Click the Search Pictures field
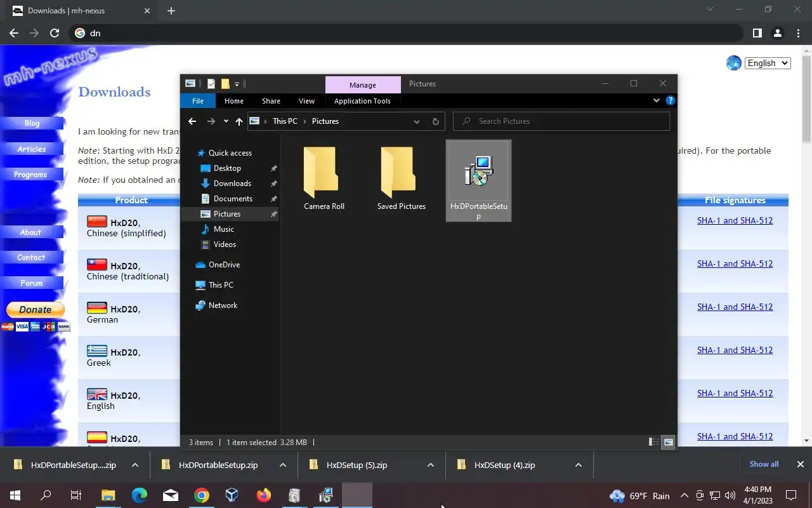Viewport: 812px width, 508px height. (561, 121)
